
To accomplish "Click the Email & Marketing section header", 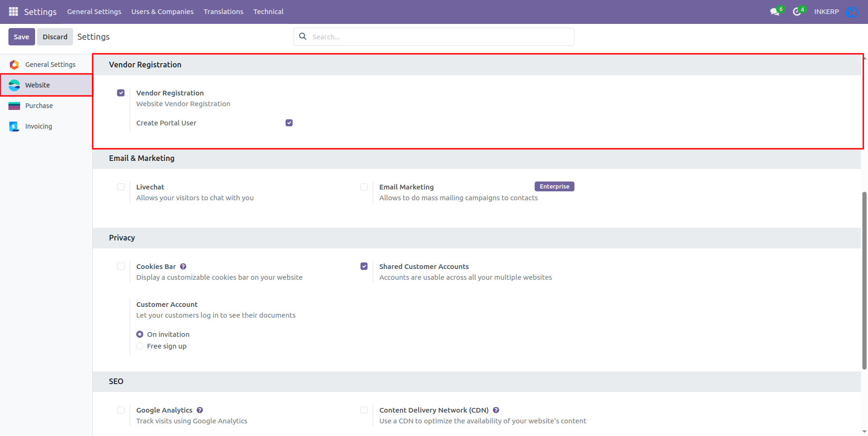I will [x=477, y=159].
